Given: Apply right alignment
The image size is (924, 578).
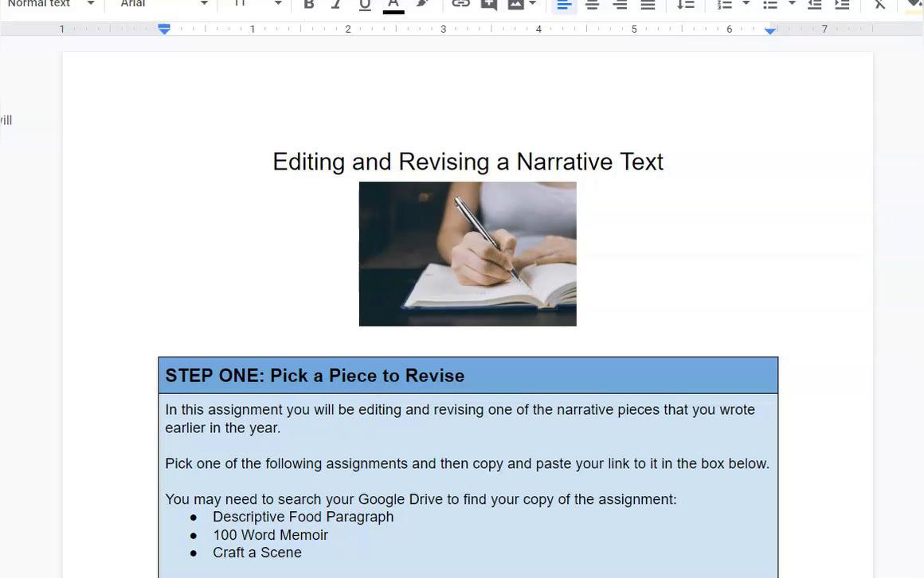Looking at the screenshot, I should point(620,5).
